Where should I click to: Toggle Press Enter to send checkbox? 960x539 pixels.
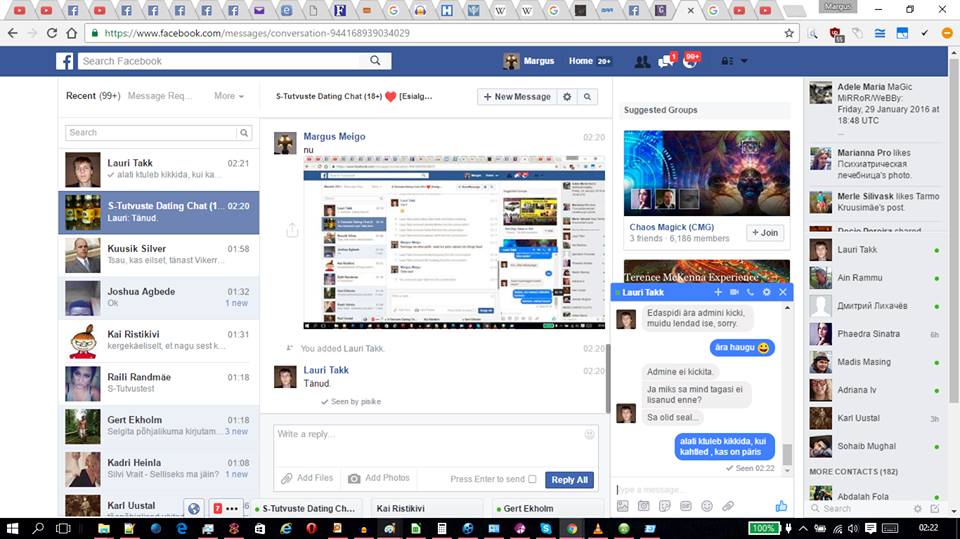coord(532,479)
